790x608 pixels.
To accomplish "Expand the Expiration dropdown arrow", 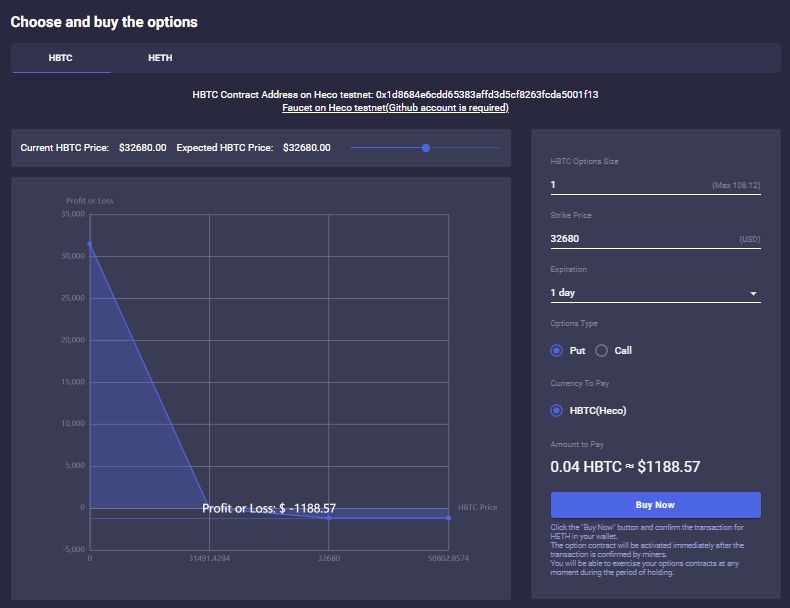I will point(753,294).
